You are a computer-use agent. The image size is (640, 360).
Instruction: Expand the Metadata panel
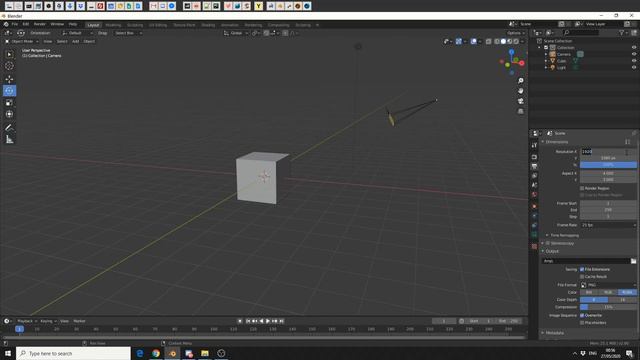(x=553, y=333)
